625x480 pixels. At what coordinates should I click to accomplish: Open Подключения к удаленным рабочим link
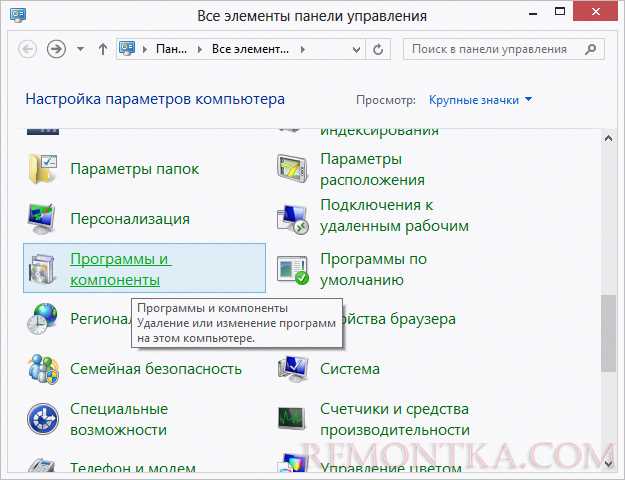click(395, 215)
